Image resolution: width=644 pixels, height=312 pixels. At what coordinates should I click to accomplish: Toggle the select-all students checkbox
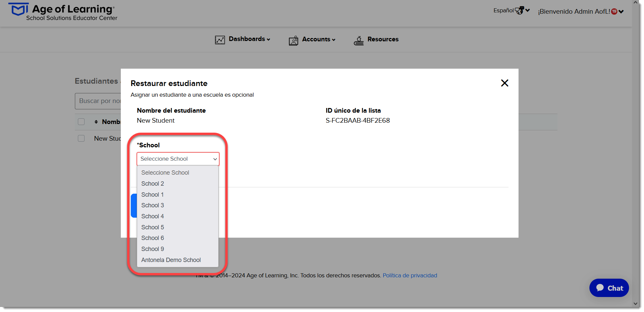pyautogui.click(x=81, y=122)
